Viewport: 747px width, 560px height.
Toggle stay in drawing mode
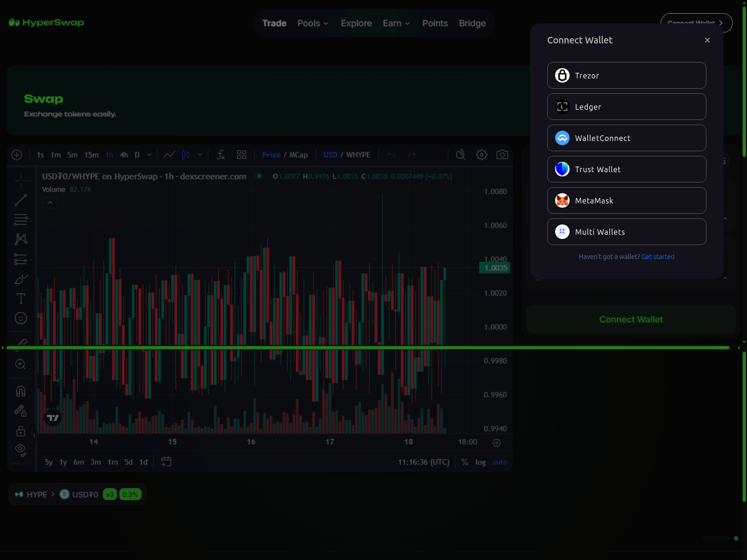pos(21,411)
